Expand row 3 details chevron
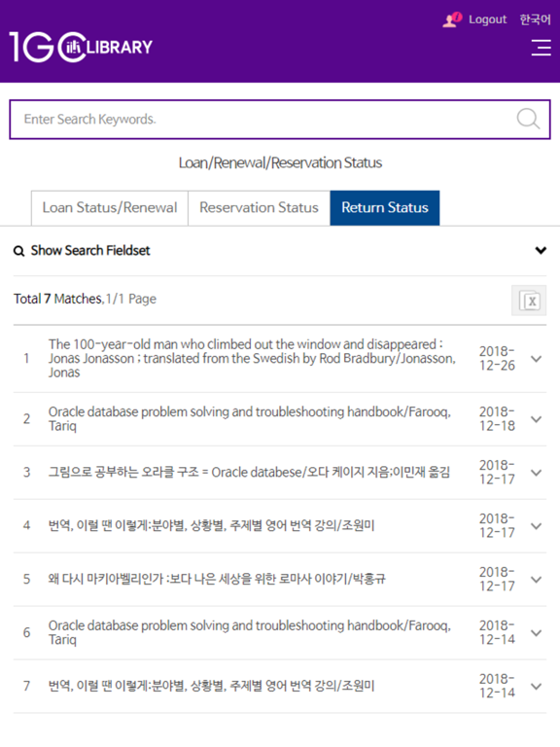The image size is (560, 747). pos(537,473)
